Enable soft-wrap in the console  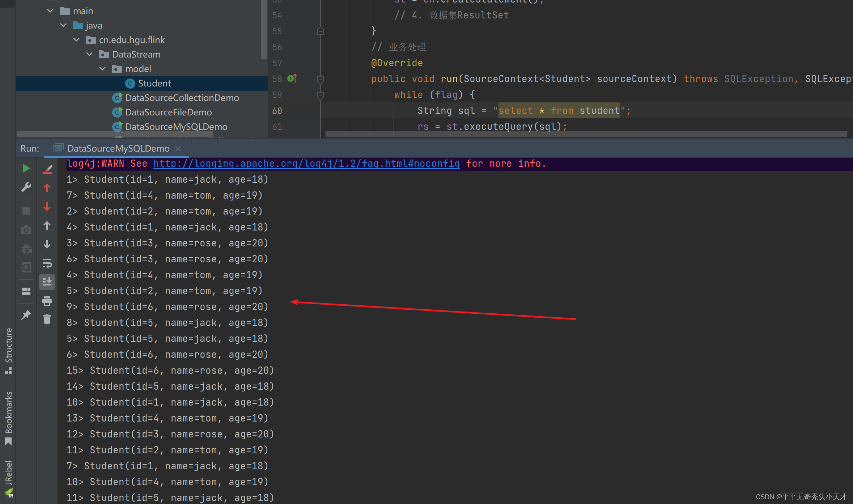(47, 263)
